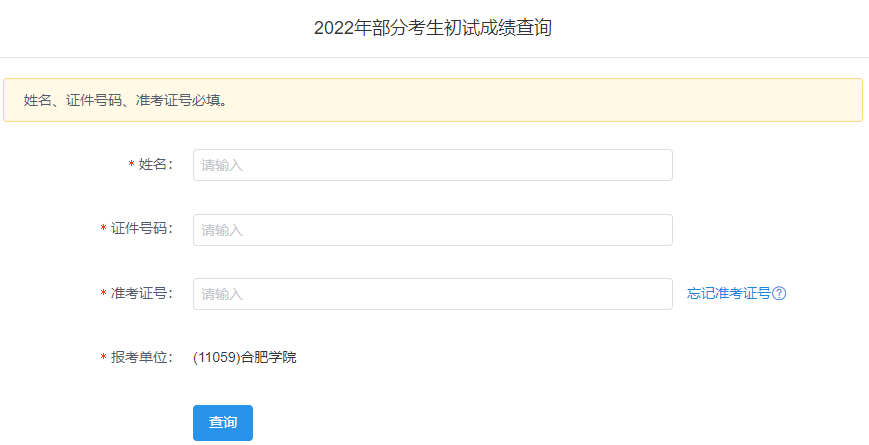This screenshot has height=445, width=869.
Task: Click the 准考证号 field label
Action: tap(141, 294)
